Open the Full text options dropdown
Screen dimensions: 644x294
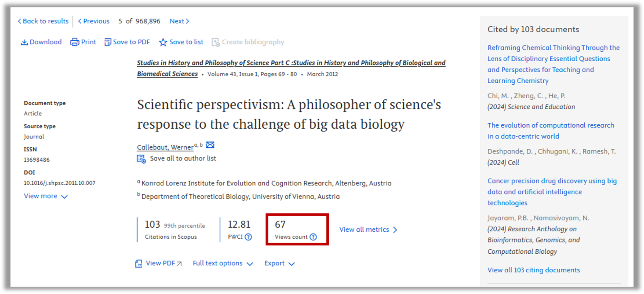223,263
